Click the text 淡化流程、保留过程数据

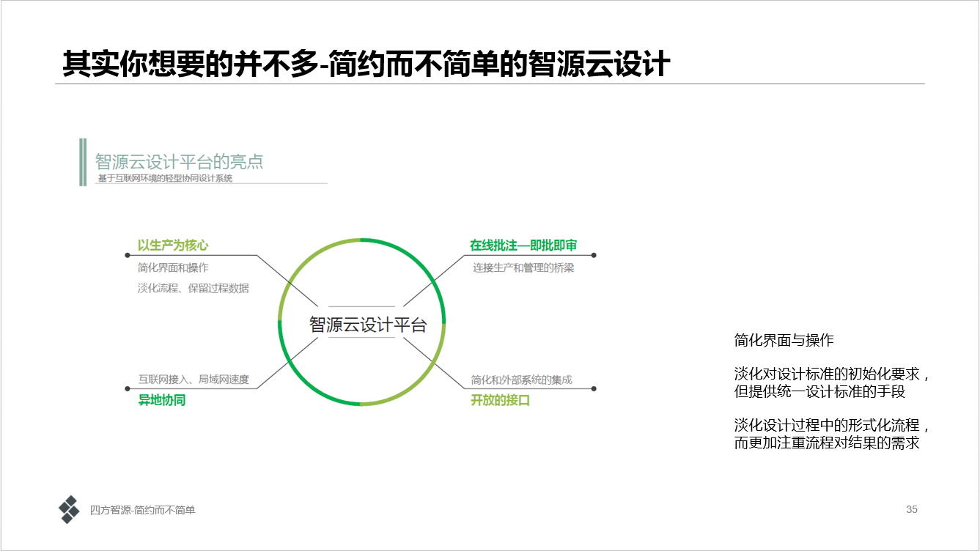point(194,289)
